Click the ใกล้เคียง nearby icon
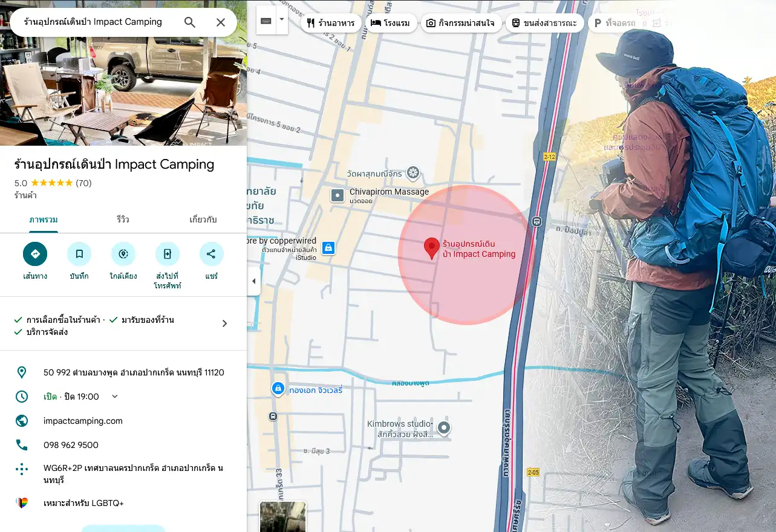 123,254
